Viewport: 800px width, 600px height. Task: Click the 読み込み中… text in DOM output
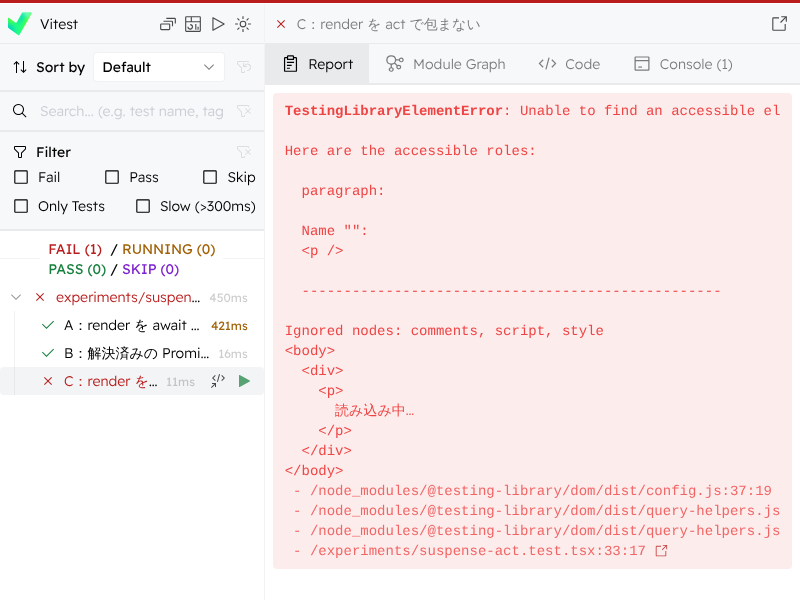pyautogui.click(x=374, y=410)
